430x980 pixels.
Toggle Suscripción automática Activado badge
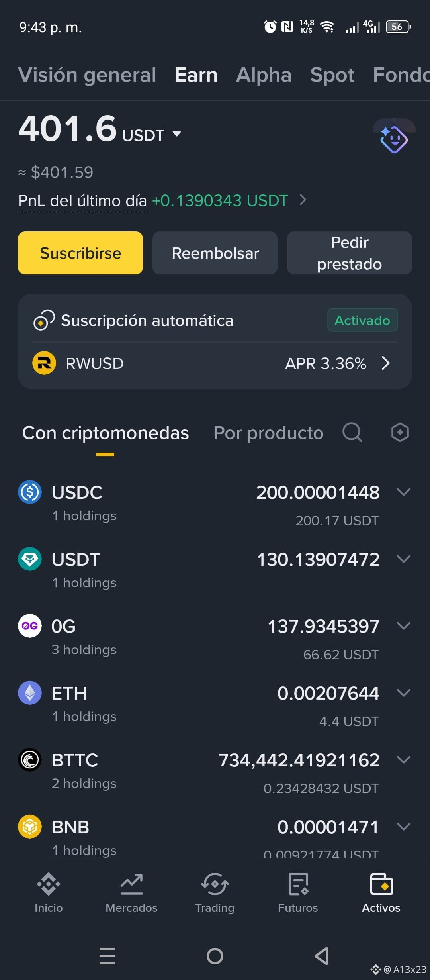[362, 320]
